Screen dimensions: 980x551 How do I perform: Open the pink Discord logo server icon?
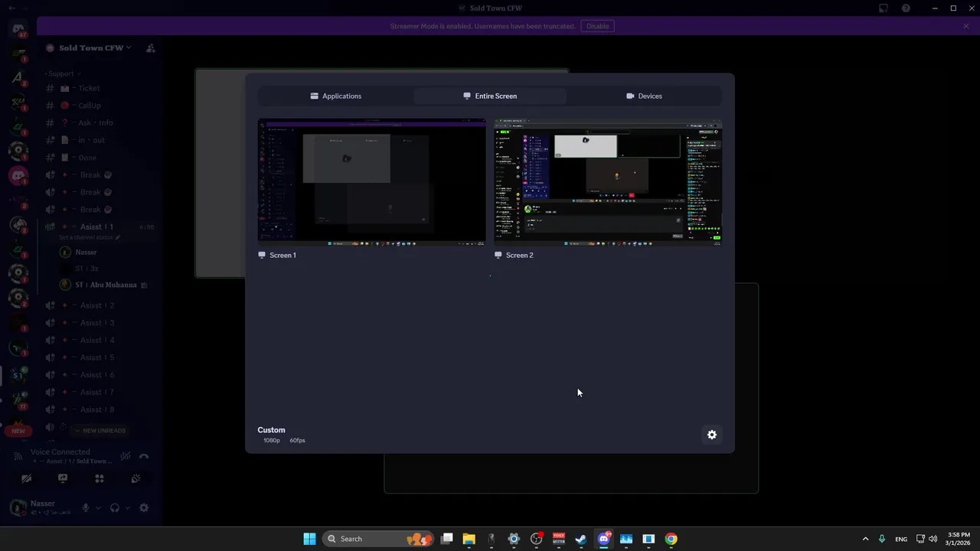coord(18,176)
